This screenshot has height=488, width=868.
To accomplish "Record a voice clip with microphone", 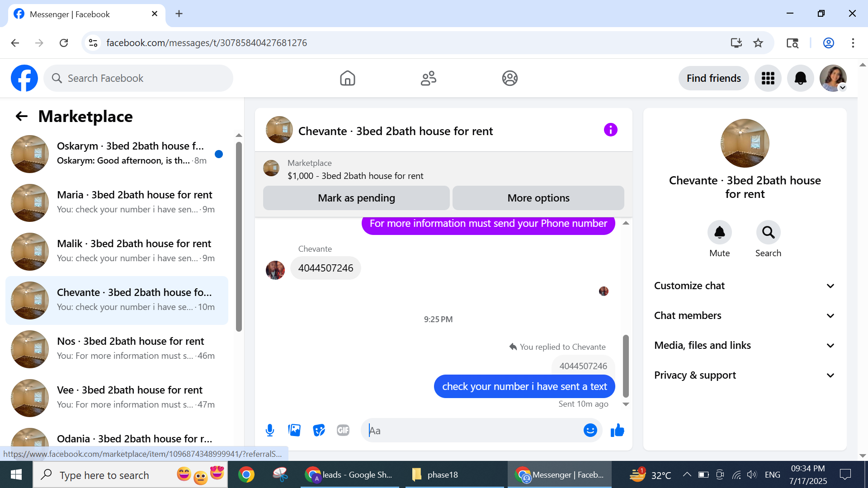I will tap(270, 430).
